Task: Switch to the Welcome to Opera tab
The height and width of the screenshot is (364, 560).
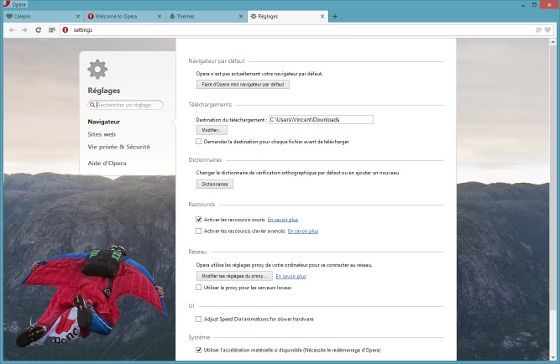Action: click(124, 16)
